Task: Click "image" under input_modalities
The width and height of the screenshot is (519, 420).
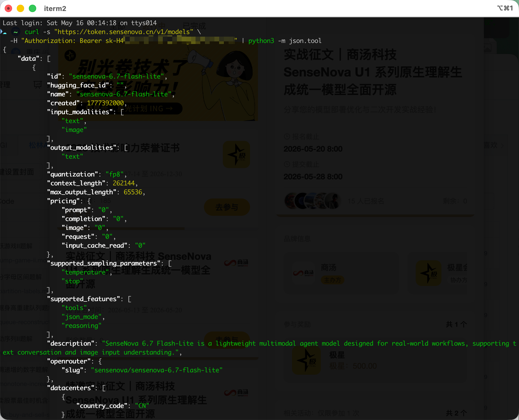Action: click(74, 130)
